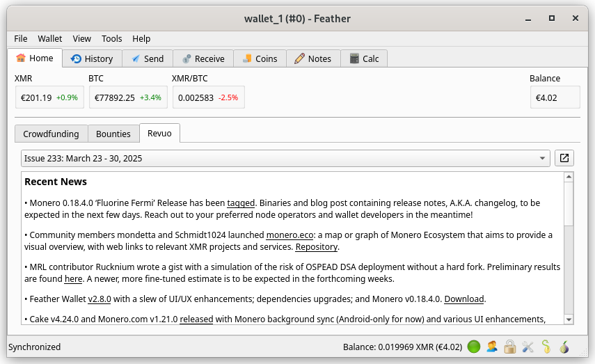Open the Tools menu

111,39
